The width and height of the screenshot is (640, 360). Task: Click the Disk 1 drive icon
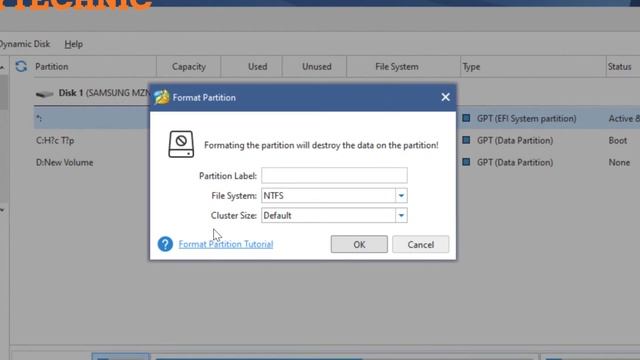44,94
